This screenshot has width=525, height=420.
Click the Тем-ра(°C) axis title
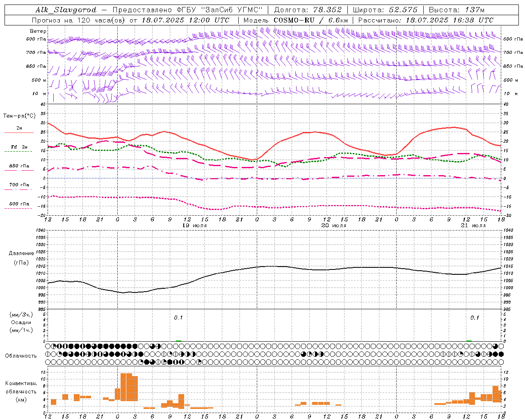[19, 116]
